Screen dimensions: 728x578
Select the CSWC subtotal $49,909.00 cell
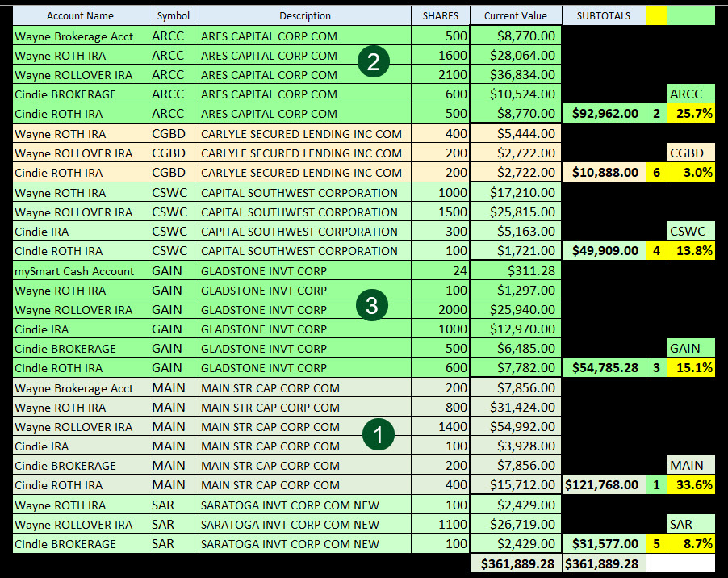[x=604, y=251]
